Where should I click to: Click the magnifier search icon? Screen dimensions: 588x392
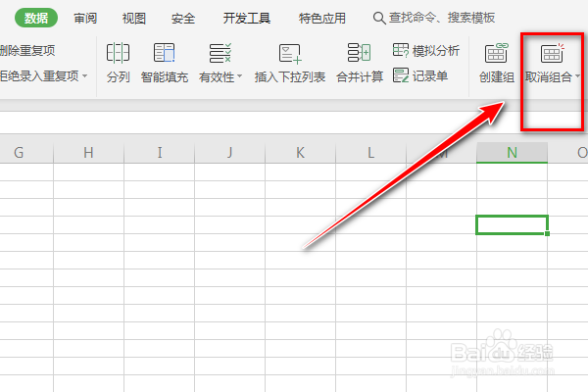click(x=379, y=18)
